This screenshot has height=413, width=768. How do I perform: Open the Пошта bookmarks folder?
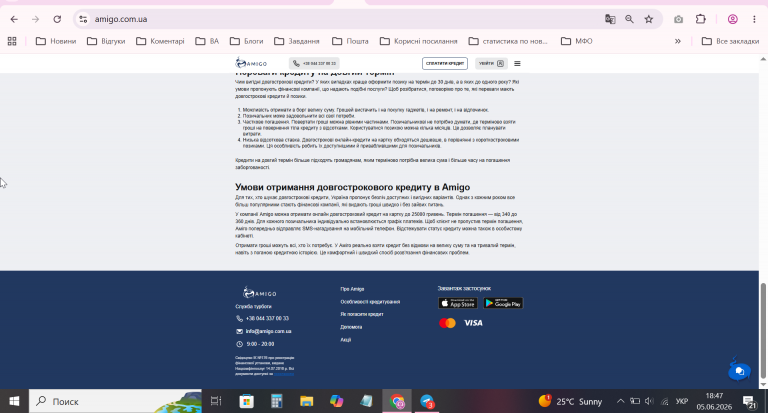(350, 41)
